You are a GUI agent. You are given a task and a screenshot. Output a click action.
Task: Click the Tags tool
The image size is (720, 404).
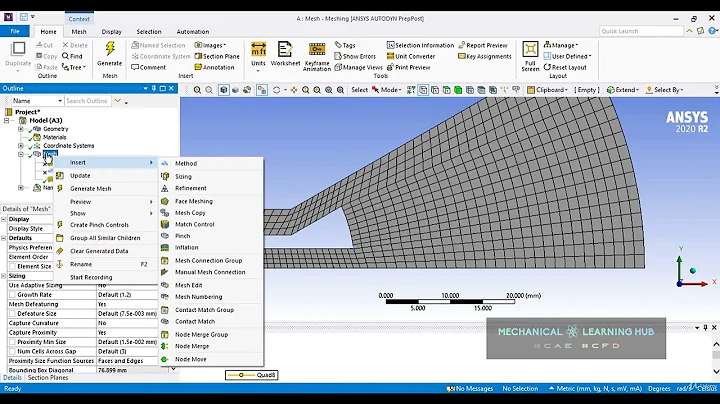(345, 45)
